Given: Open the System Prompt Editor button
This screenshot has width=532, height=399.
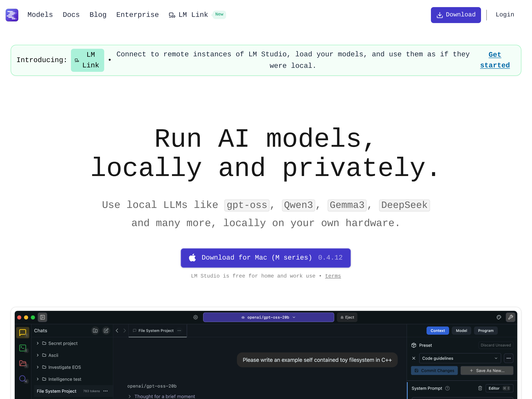Looking at the screenshot, I should point(499,388).
